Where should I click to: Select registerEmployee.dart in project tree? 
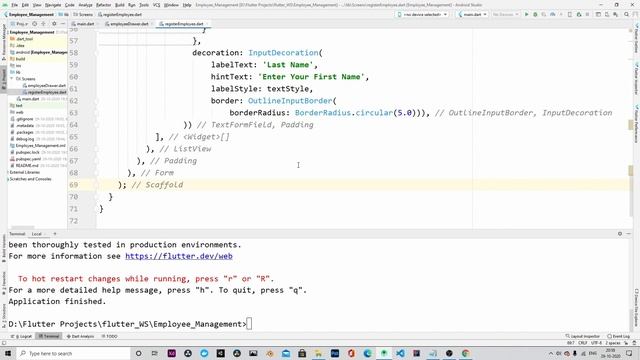pos(44,92)
